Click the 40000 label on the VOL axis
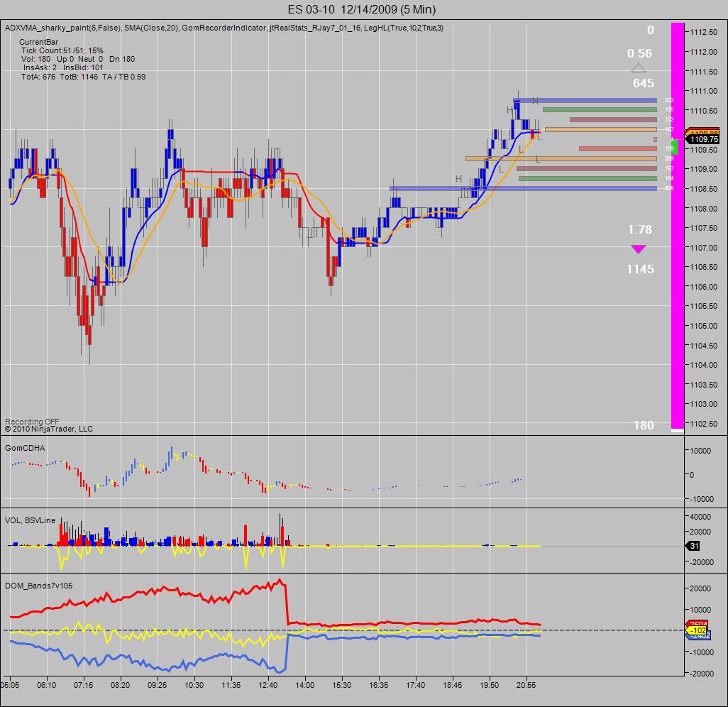Image resolution: width=728 pixels, height=707 pixels. click(700, 517)
